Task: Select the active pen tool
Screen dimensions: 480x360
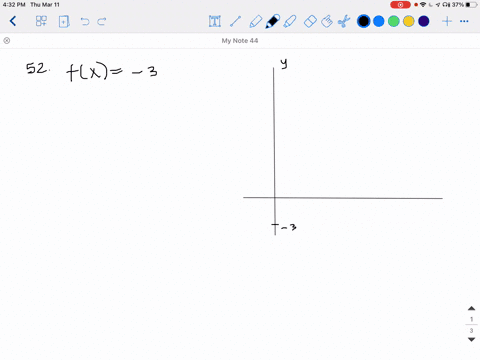Action: click(273, 21)
